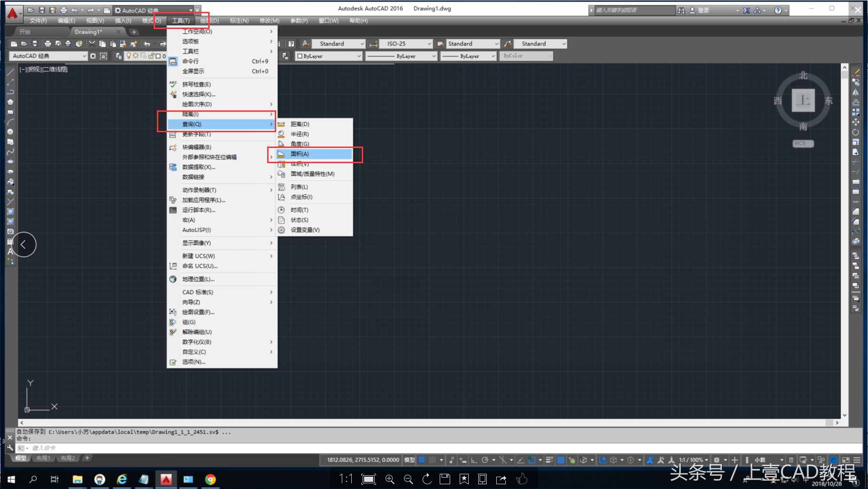Open the linetype ByLayer dropdown
868x489 pixels.
pyautogui.click(x=401, y=56)
